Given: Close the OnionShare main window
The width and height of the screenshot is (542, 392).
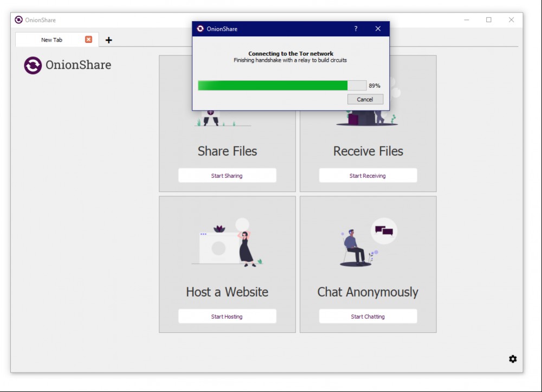Looking at the screenshot, I should (x=511, y=20).
